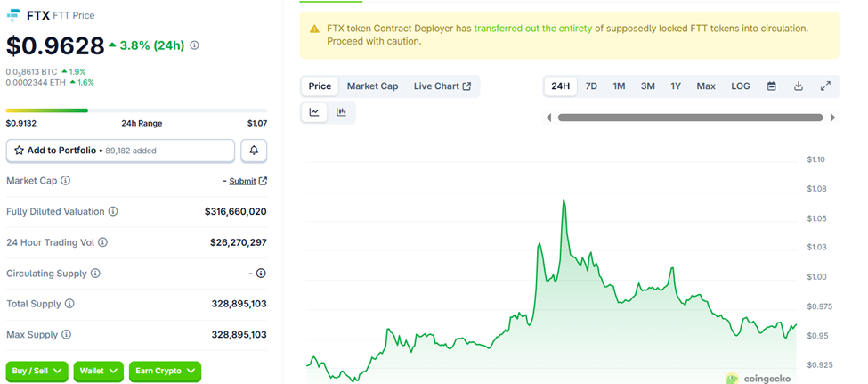The height and width of the screenshot is (384, 868).
Task: Select the 7D time range
Action: [x=591, y=86]
